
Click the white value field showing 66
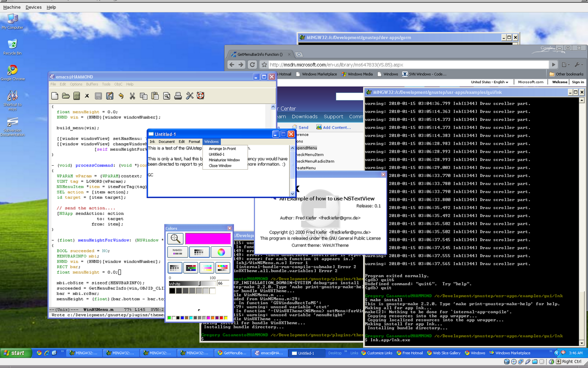pos(223,283)
